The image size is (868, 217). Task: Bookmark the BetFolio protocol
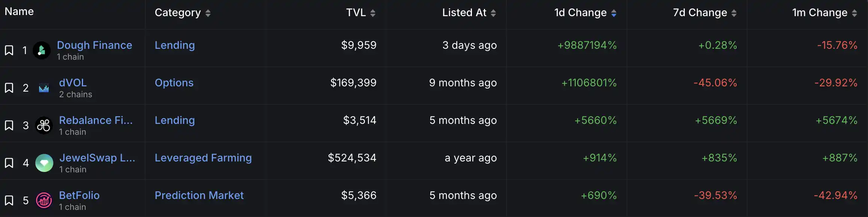9,200
